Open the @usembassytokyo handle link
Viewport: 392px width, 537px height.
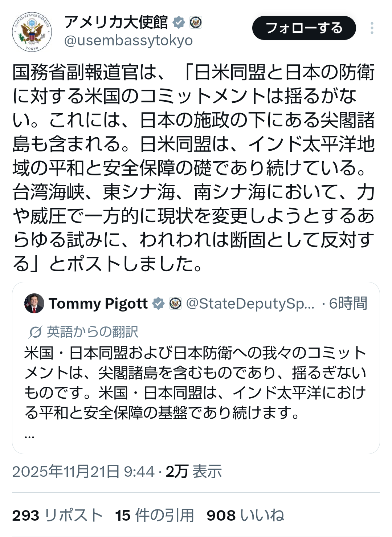tap(128, 41)
